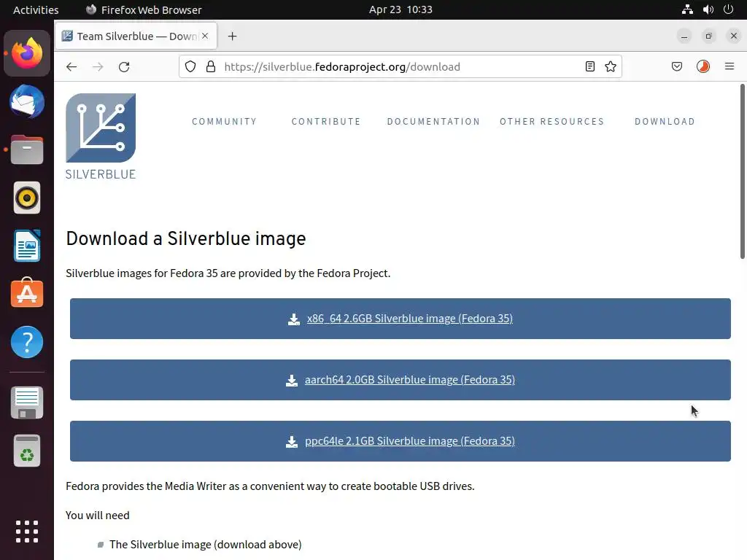The width and height of the screenshot is (747, 560).
Task: Click the aarch64 download arrow icon
Action: tap(292, 381)
